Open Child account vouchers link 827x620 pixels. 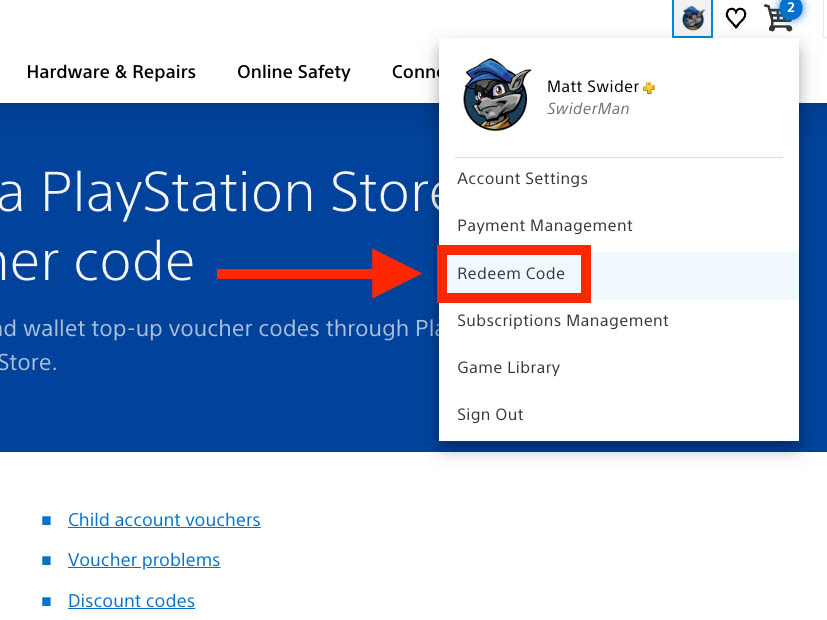click(x=164, y=519)
